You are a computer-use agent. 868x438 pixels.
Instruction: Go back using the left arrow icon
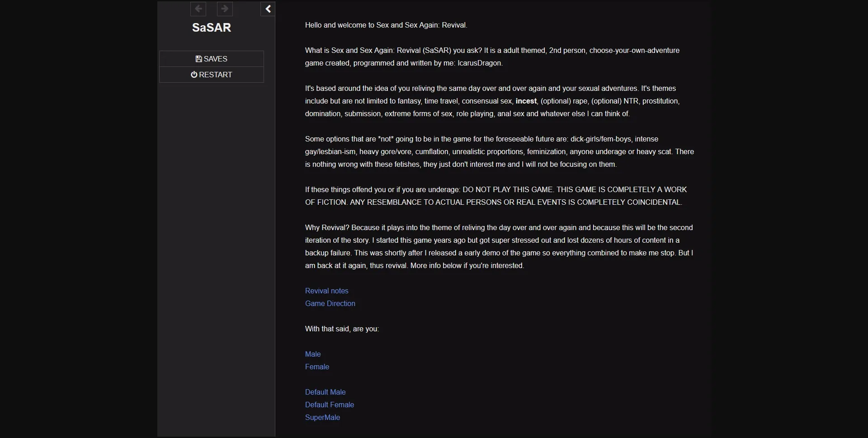pyautogui.click(x=198, y=9)
